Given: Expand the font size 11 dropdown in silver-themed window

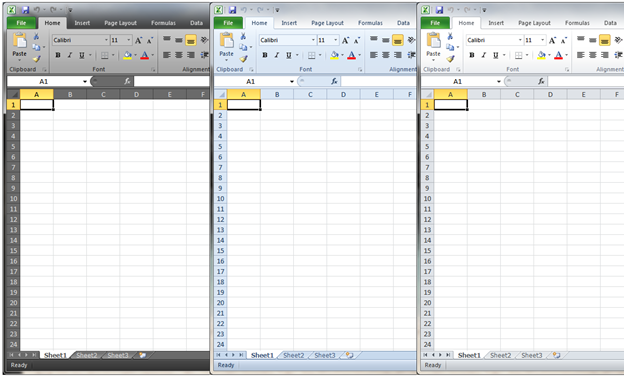Looking at the screenshot, I should 542,40.
